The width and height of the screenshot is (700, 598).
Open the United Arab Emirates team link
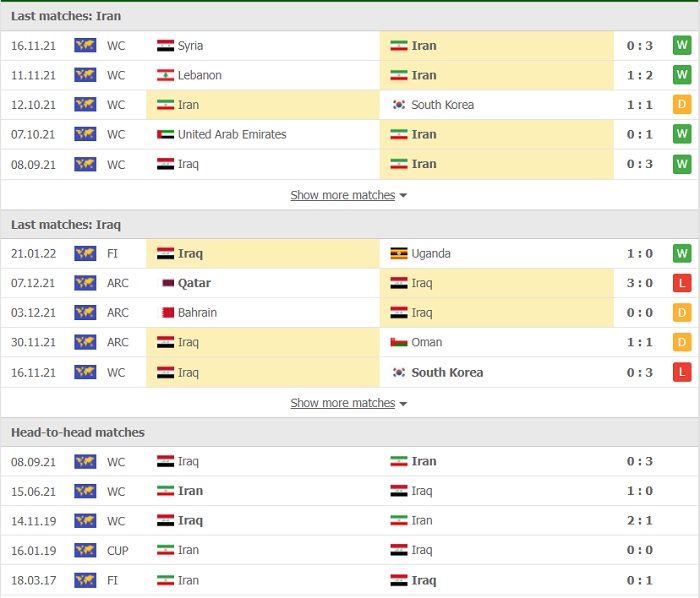coord(232,134)
